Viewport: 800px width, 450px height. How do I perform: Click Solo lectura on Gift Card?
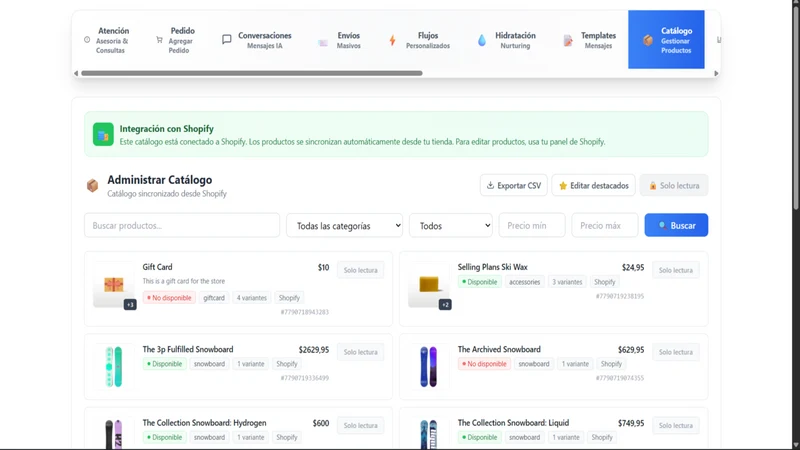coord(360,270)
